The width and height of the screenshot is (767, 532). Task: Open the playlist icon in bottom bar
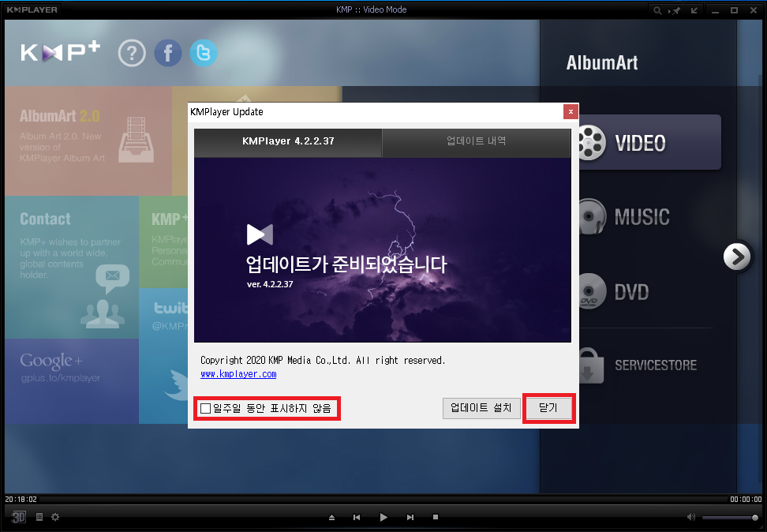pyautogui.click(x=39, y=517)
